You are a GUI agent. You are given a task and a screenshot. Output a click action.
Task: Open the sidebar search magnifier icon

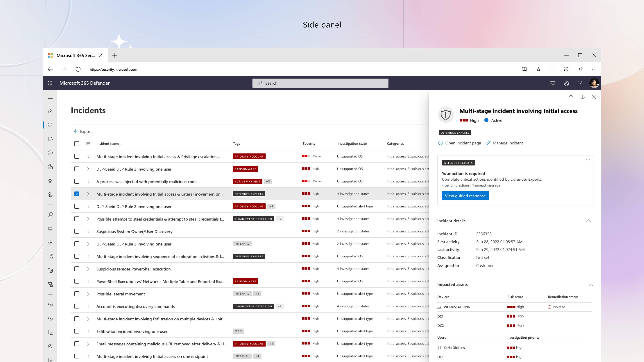click(50, 215)
